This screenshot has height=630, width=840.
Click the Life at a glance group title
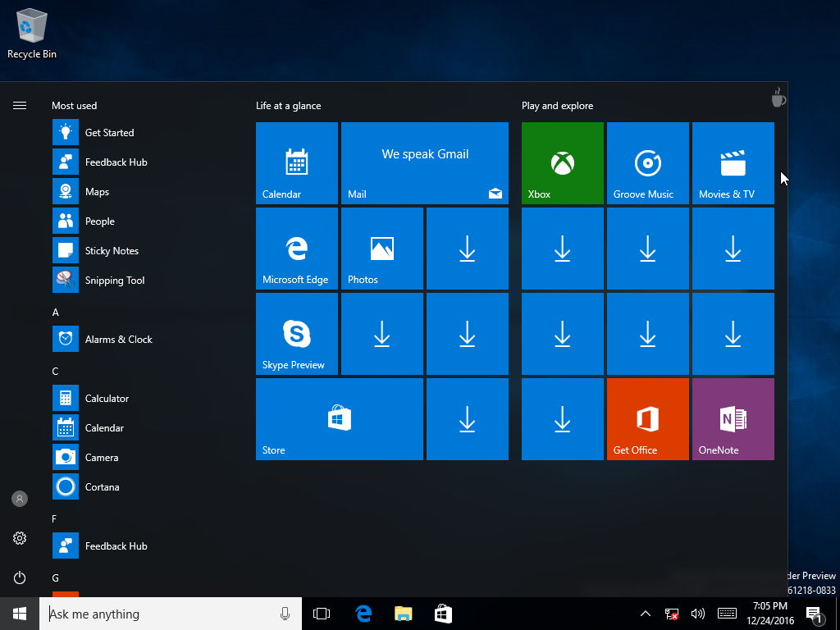coord(288,106)
